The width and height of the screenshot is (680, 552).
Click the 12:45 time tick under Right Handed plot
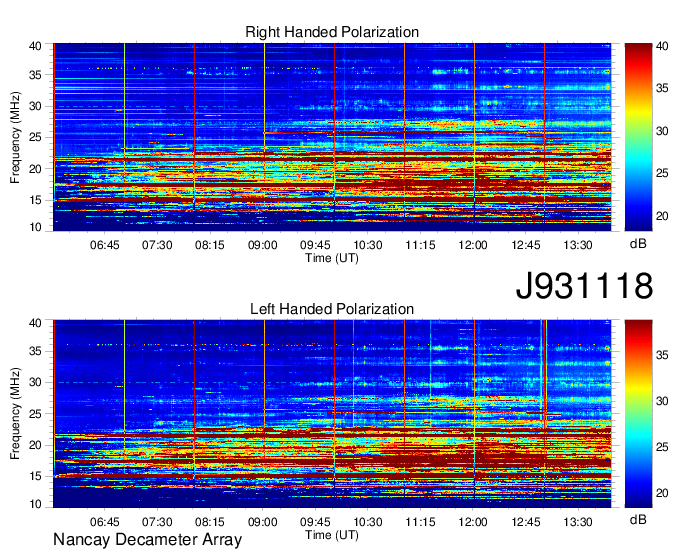click(x=526, y=245)
